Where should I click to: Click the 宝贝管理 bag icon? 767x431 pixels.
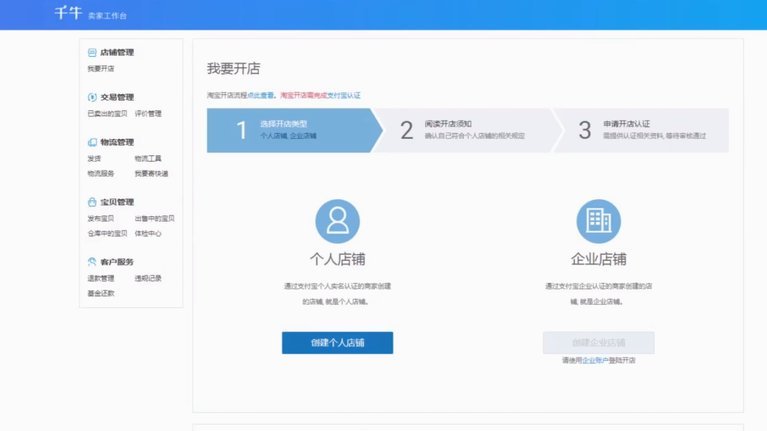92,202
